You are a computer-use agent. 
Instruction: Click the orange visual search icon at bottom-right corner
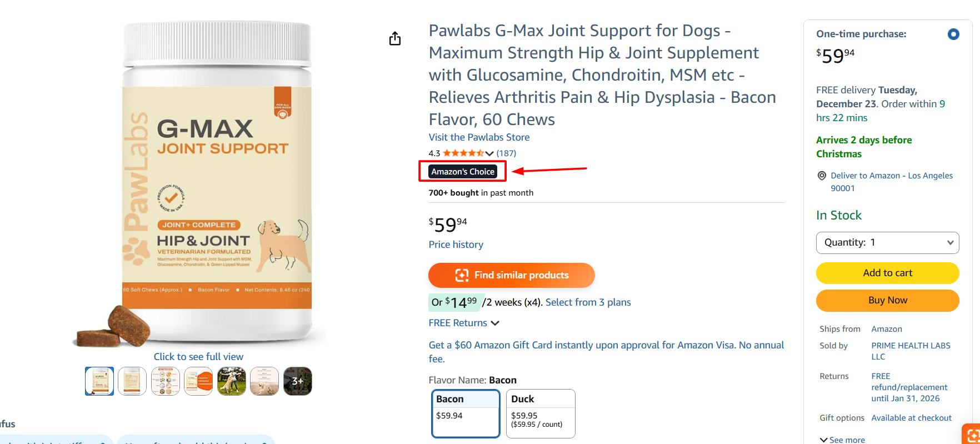click(972, 435)
